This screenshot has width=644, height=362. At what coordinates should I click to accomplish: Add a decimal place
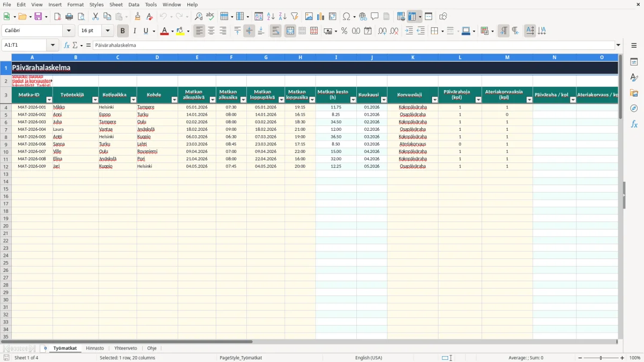pyautogui.click(x=382, y=31)
